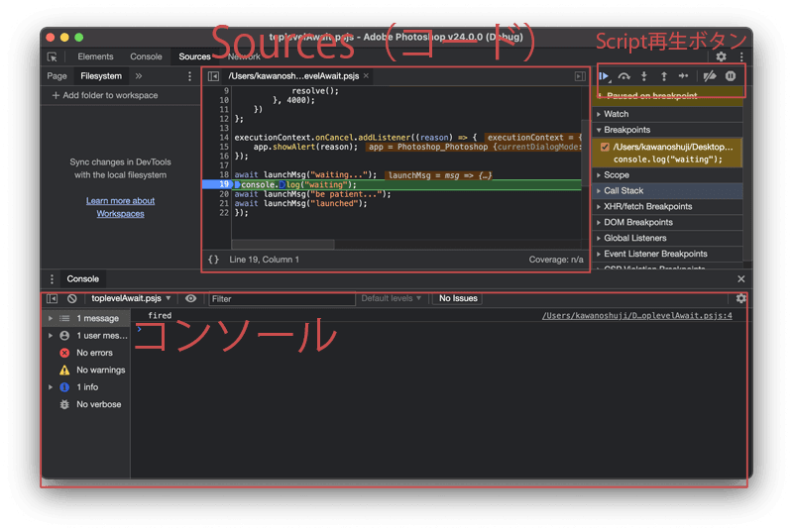Open the Page navigator tab

[57, 76]
